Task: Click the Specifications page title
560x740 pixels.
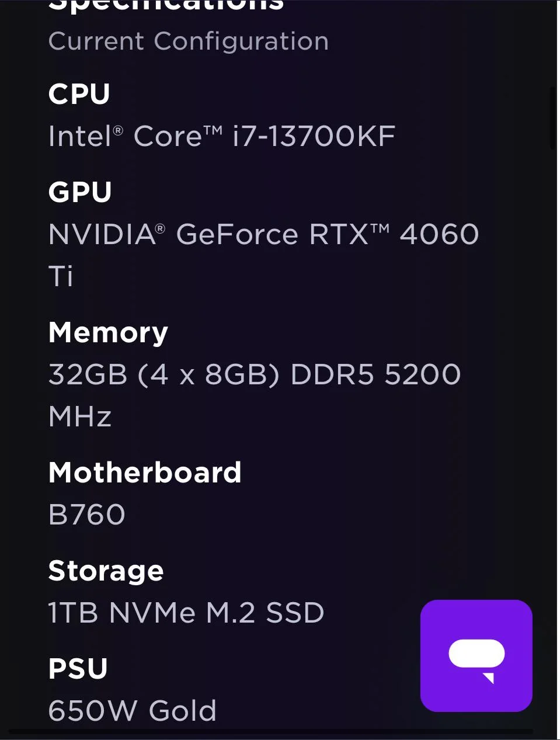Action: (x=166, y=5)
